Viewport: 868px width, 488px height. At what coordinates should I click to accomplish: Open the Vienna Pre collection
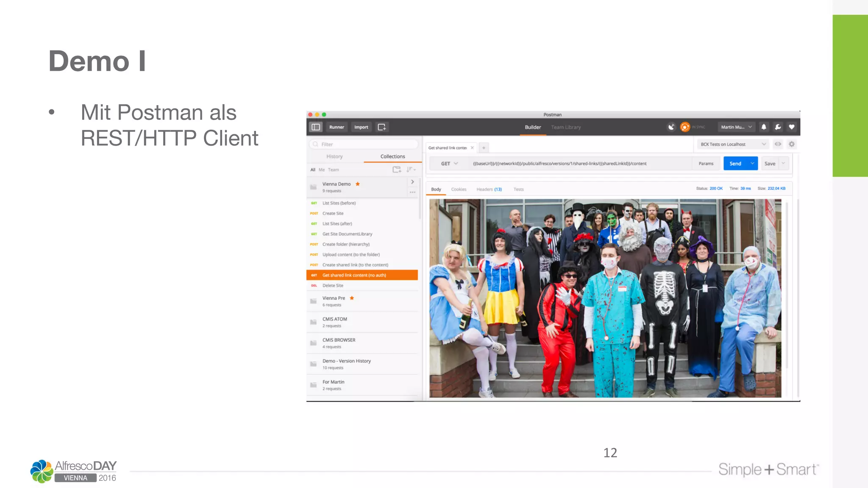click(362, 301)
